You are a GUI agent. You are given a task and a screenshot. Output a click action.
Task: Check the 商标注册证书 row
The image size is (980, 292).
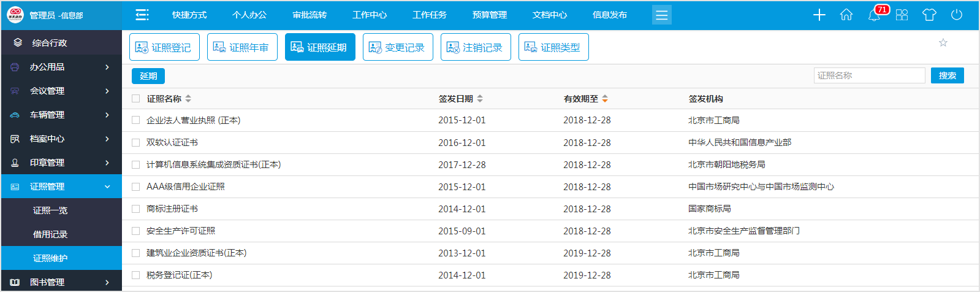coord(135,209)
